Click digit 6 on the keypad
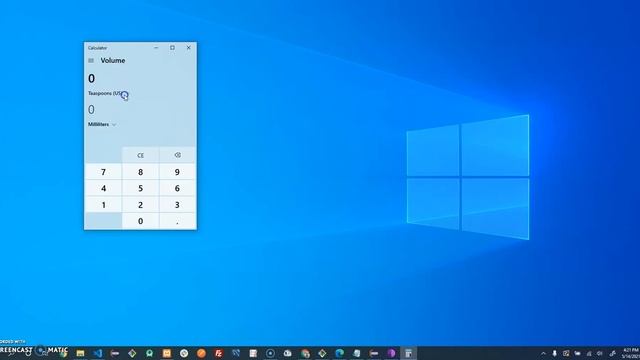This screenshot has width=640, height=360. tap(178, 188)
